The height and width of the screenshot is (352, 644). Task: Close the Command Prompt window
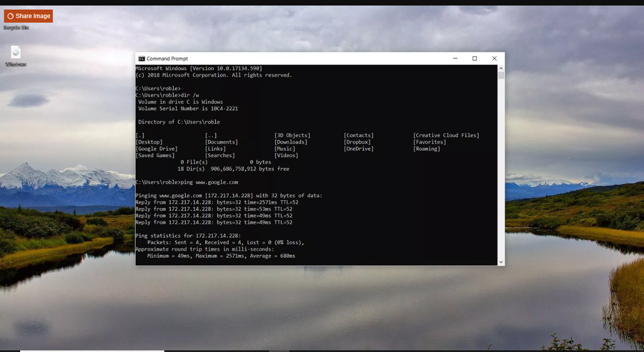coord(494,58)
